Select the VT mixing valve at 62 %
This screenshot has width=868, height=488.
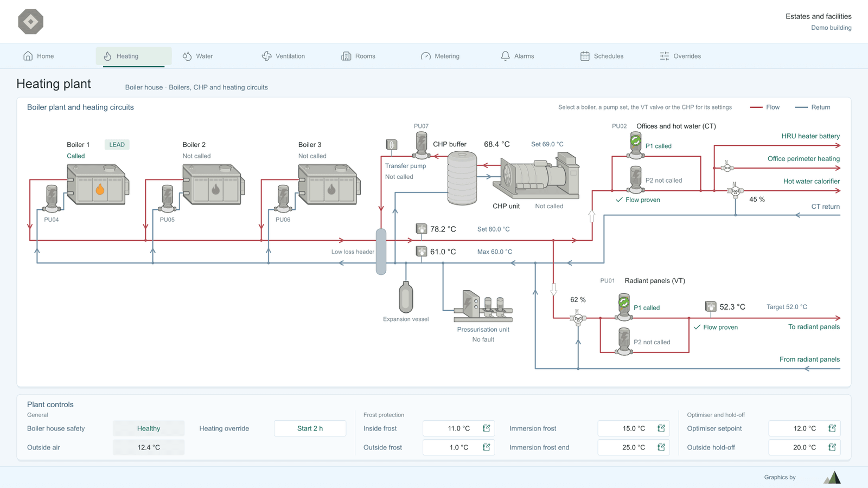(578, 317)
